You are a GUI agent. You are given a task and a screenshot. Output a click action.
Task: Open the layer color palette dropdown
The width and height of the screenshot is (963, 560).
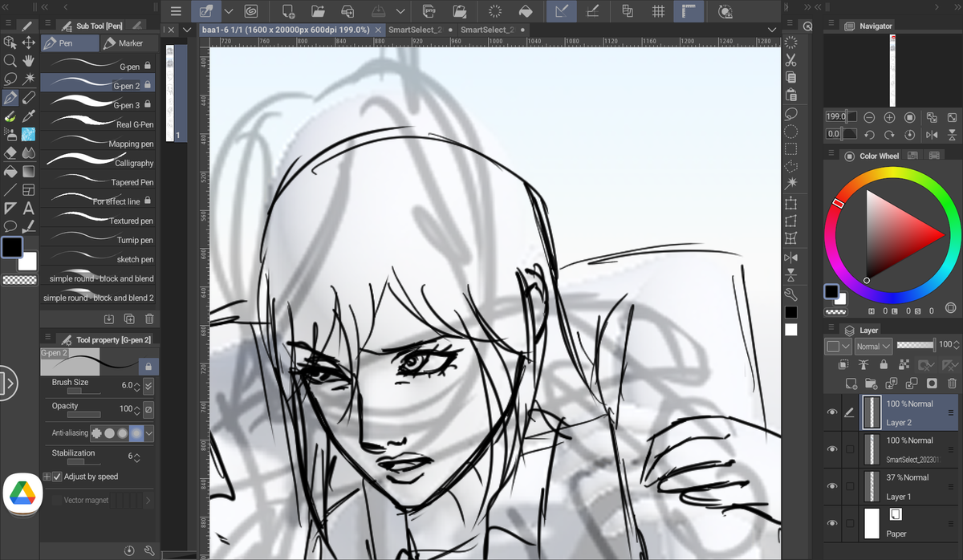point(838,347)
